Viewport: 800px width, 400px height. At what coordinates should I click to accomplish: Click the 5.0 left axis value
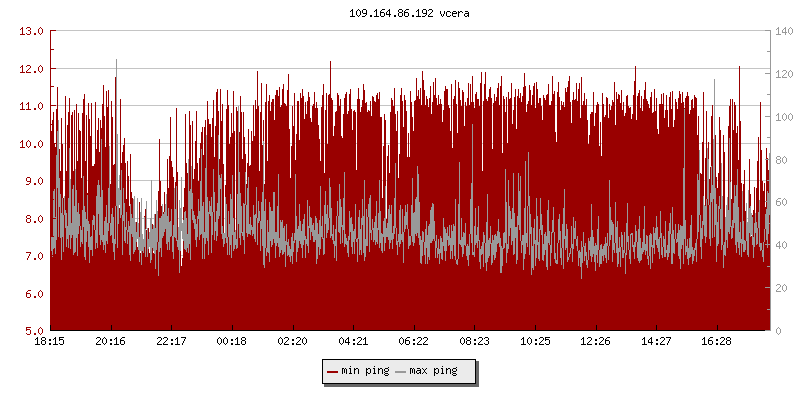pyautogui.click(x=32, y=331)
